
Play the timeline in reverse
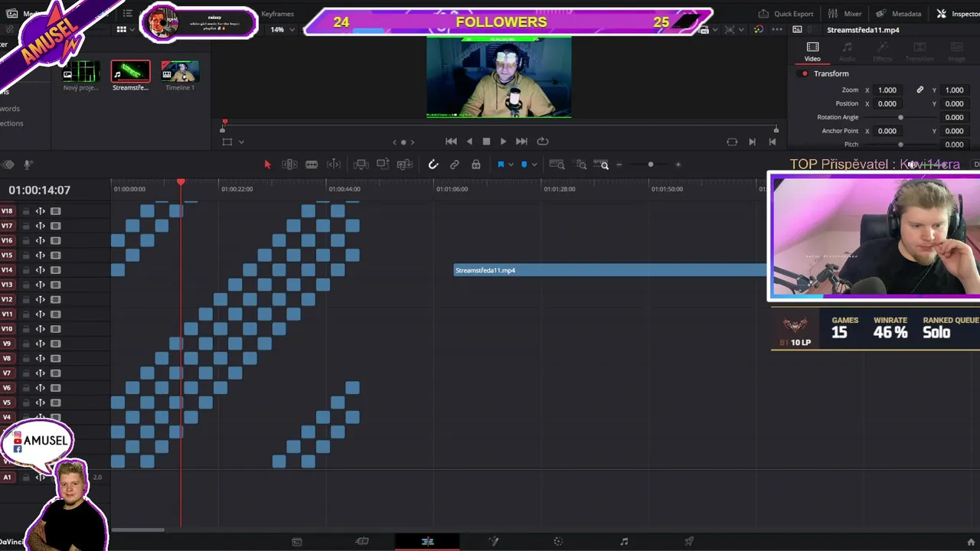[469, 142]
